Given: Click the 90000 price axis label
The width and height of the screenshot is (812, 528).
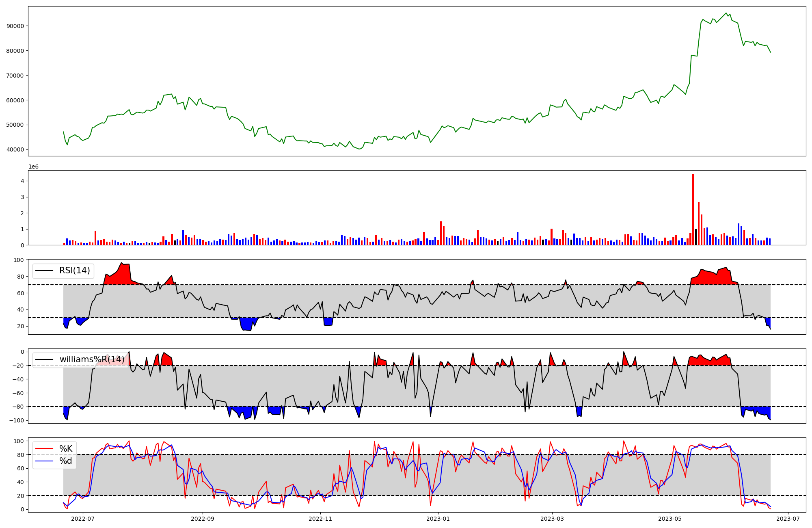Looking at the screenshot, I should (x=15, y=26).
